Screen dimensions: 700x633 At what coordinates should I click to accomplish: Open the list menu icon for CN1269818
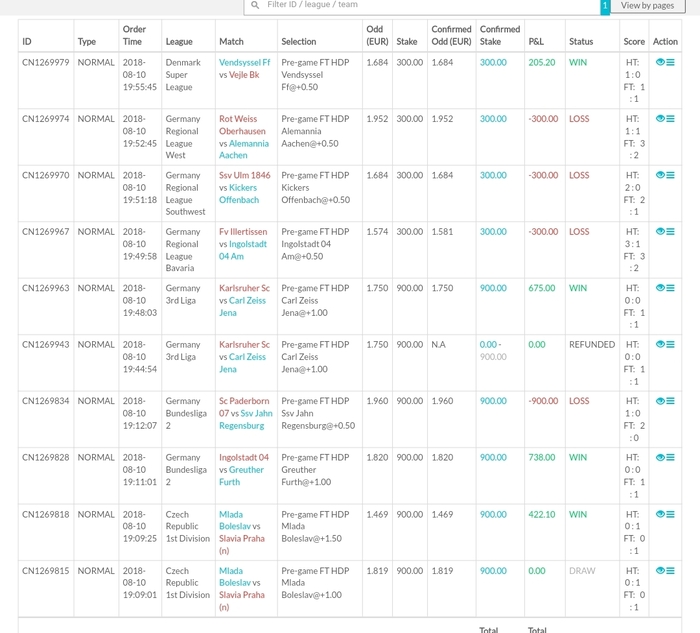670,514
